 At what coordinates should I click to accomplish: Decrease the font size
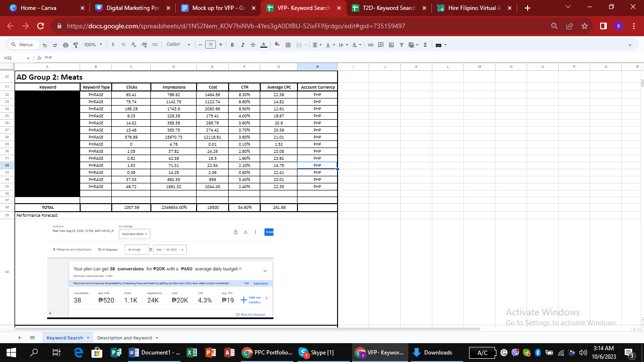[x=200, y=45]
